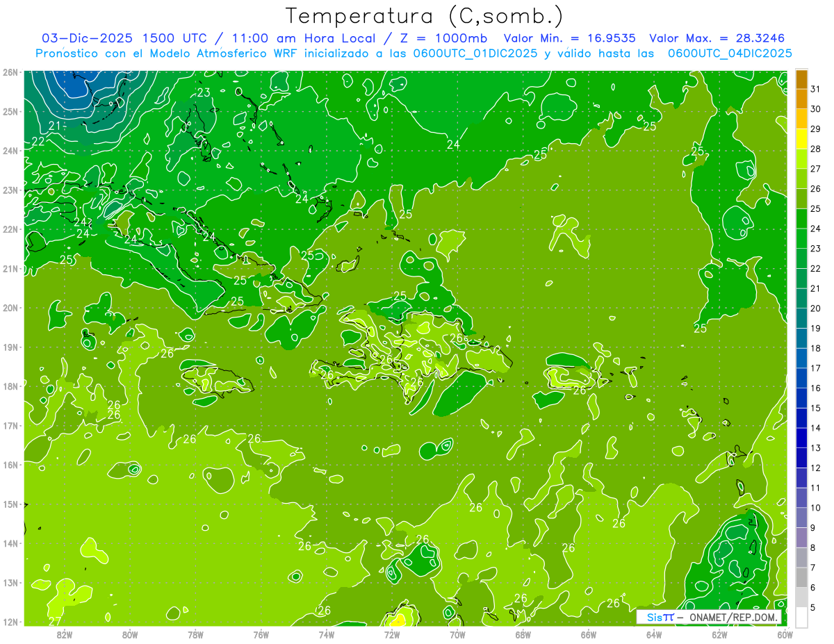Click the '70W' longitude axis label
This screenshot has width=834, height=644.
click(457, 634)
